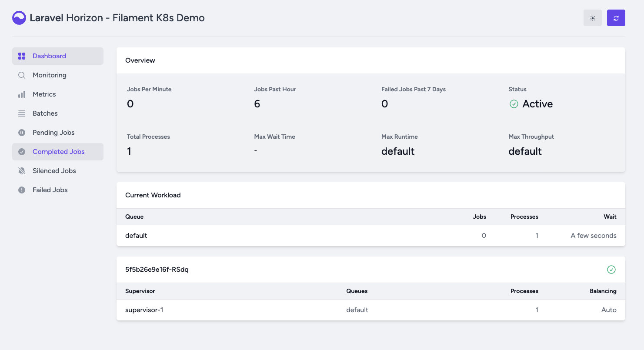
Task: Click the Jobs column header in Current Workload
Action: [479, 217]
